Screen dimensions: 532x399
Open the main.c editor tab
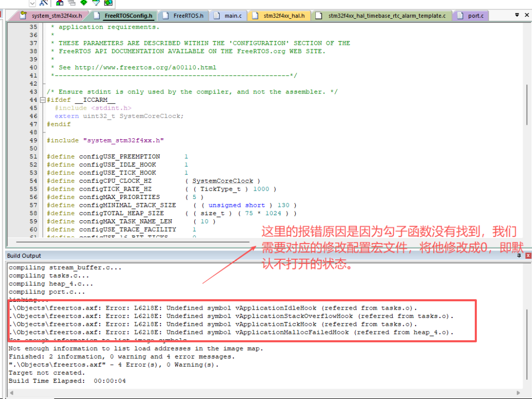tap(232, 16)
